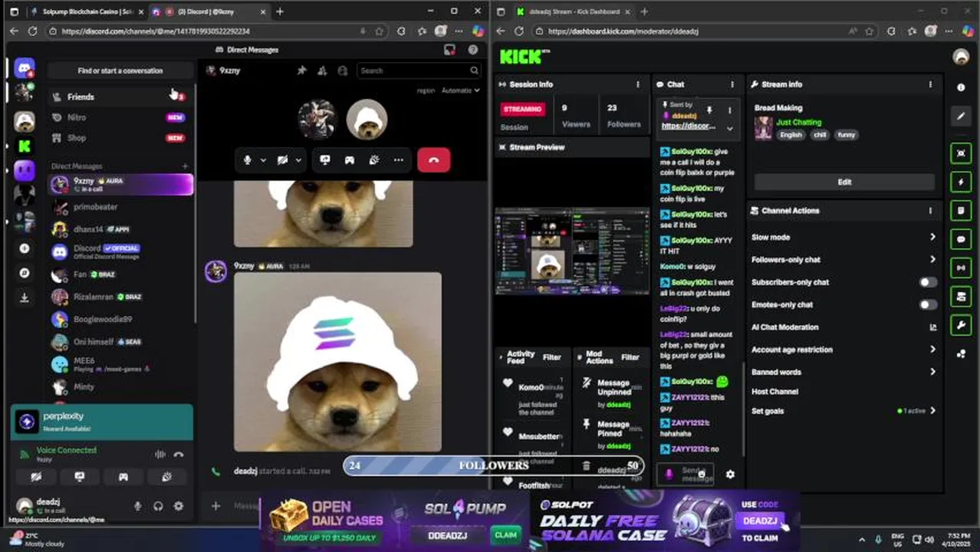
Task: Click the lightning bolt icon in Kick sidebar
Action: coord(961,182)
